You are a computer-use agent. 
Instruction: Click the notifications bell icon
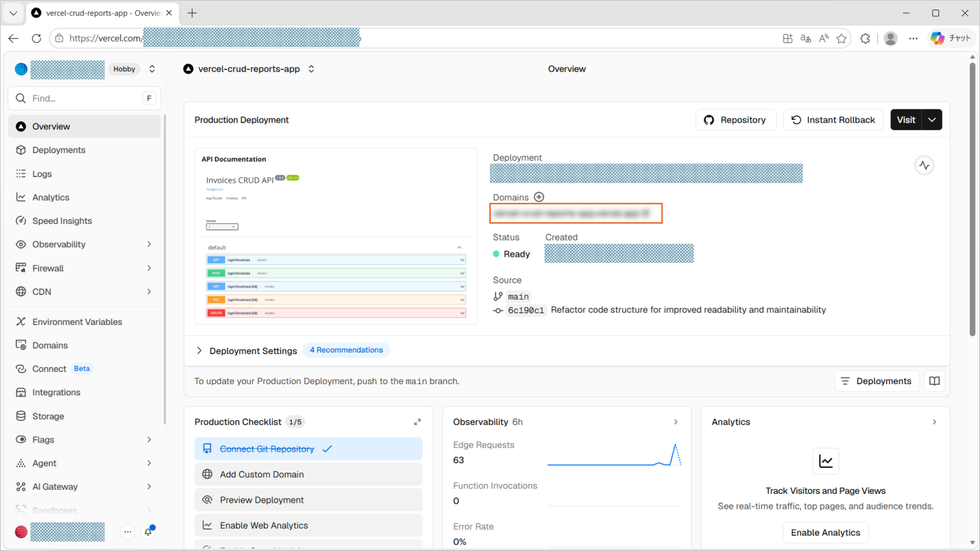point(148,531)
